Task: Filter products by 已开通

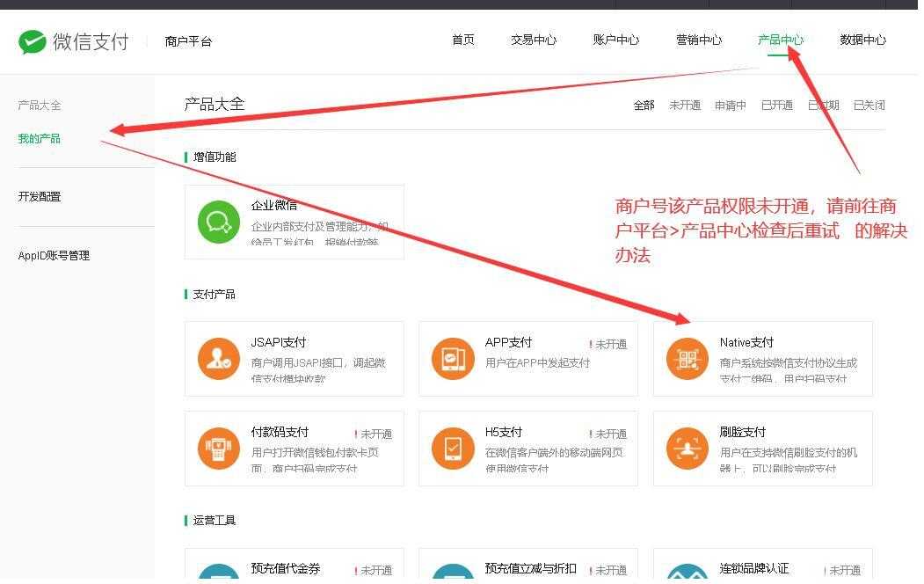Action: coord(776,106)
